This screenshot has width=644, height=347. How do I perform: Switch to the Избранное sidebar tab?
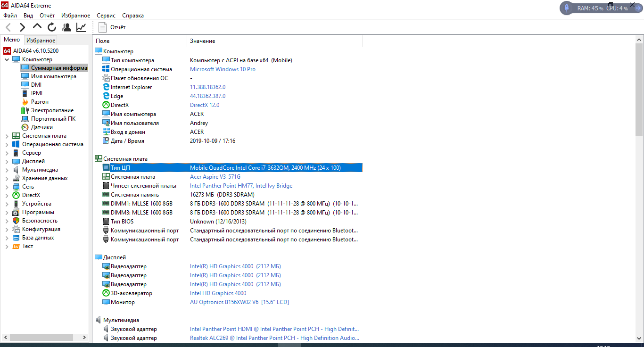41,41
